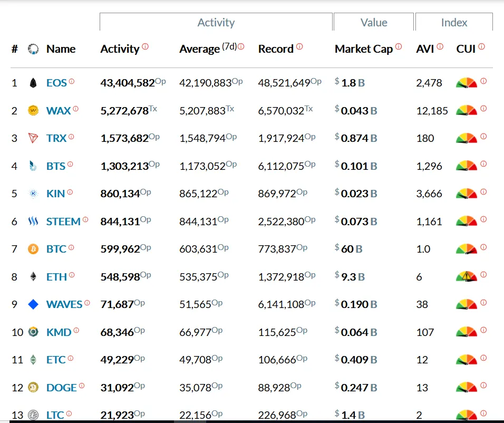The width and height of the screenshot is (504, 423).
Task: Click the CUI warning gauge in ETH row
Action: click(x=467, y=277)
